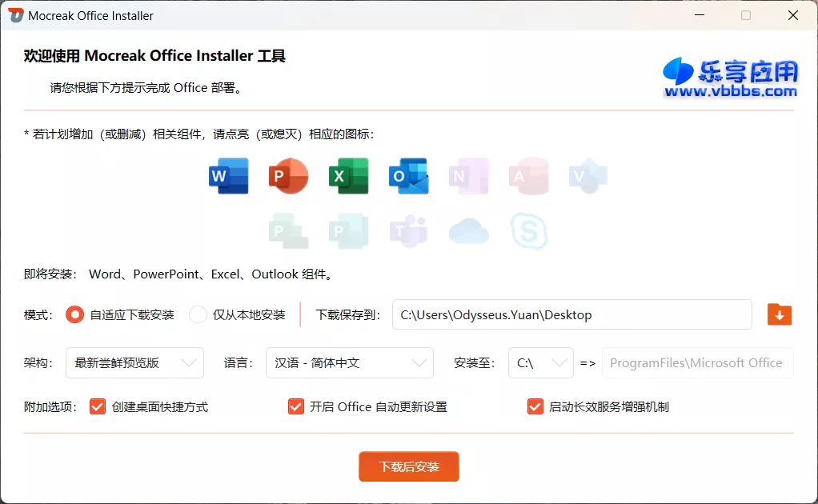Click the Mocreak app icon in title bar
Image resolution: width=818 pixels, height=504 pixels.
(16, 16)
